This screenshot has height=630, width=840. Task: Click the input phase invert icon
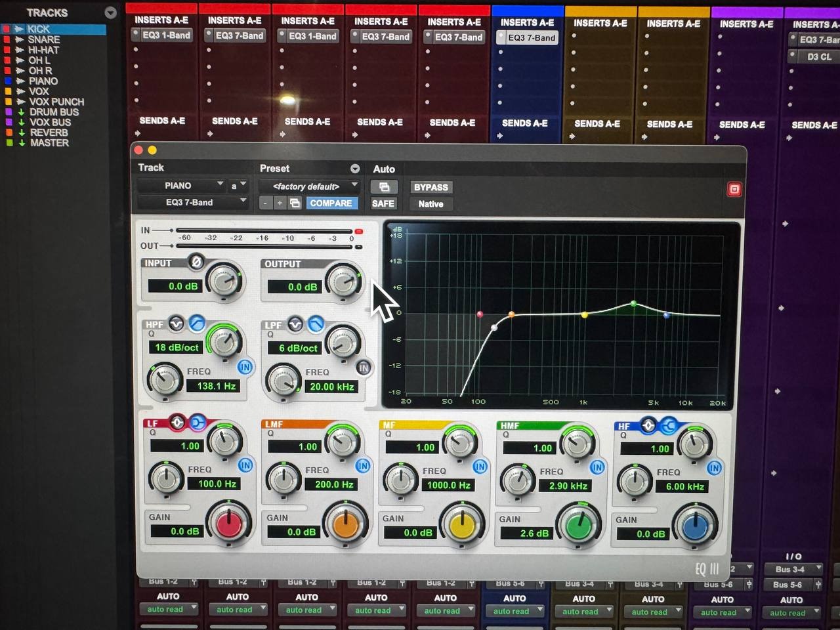tap(196, 262)
